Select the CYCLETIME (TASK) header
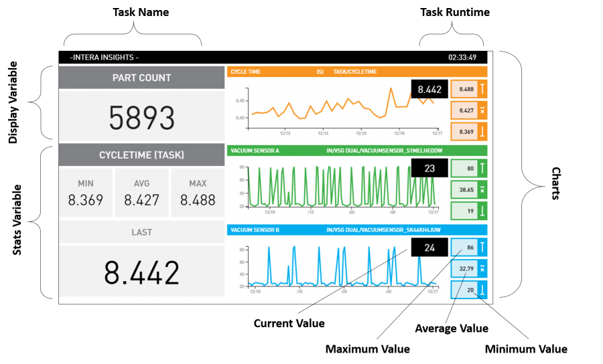The height and width of the screenshot is (364, 603). click(141, 155)
